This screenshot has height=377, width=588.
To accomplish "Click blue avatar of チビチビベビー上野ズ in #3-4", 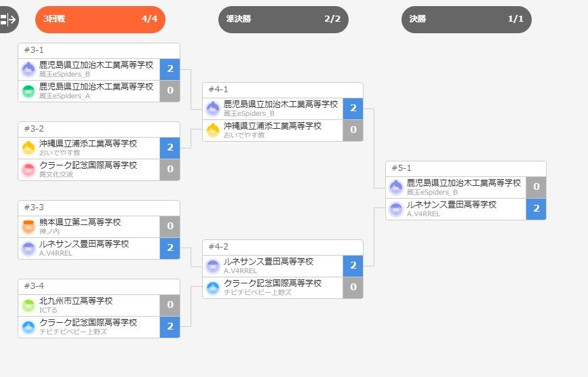I will tap(28, 327).
